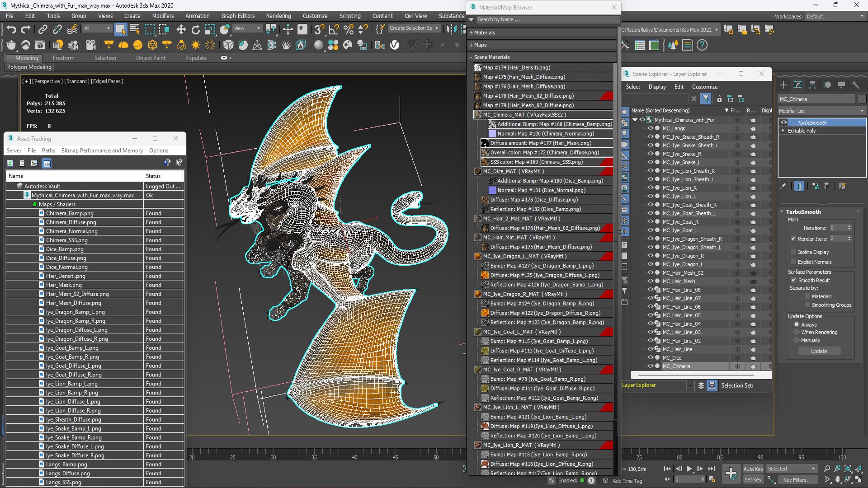Click the Select and Link icon
Screen dimensions: 868x488
click(x=42, y=29)
